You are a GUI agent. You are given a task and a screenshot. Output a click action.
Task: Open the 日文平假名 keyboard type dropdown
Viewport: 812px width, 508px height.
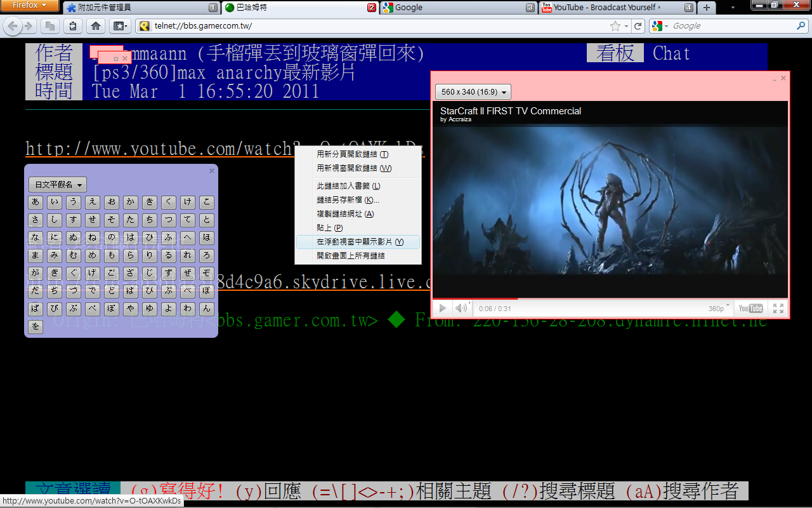(58, 185)
